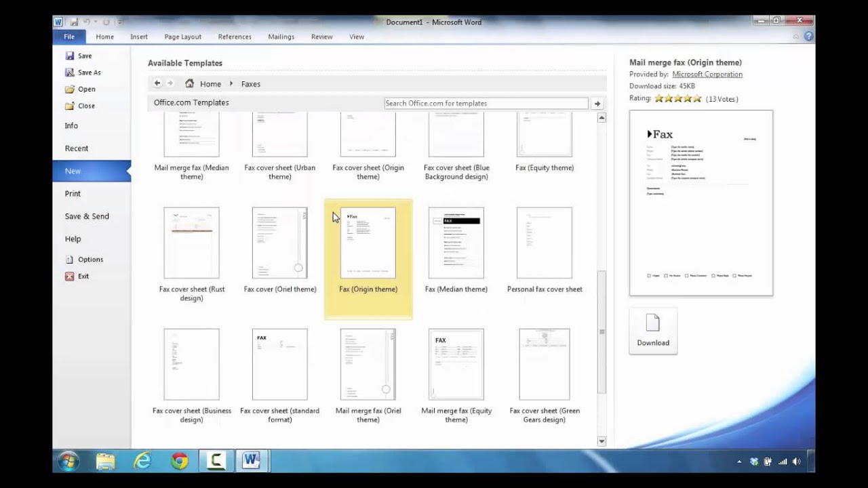Click the template list scroll-down arrow

click(601, 441)
